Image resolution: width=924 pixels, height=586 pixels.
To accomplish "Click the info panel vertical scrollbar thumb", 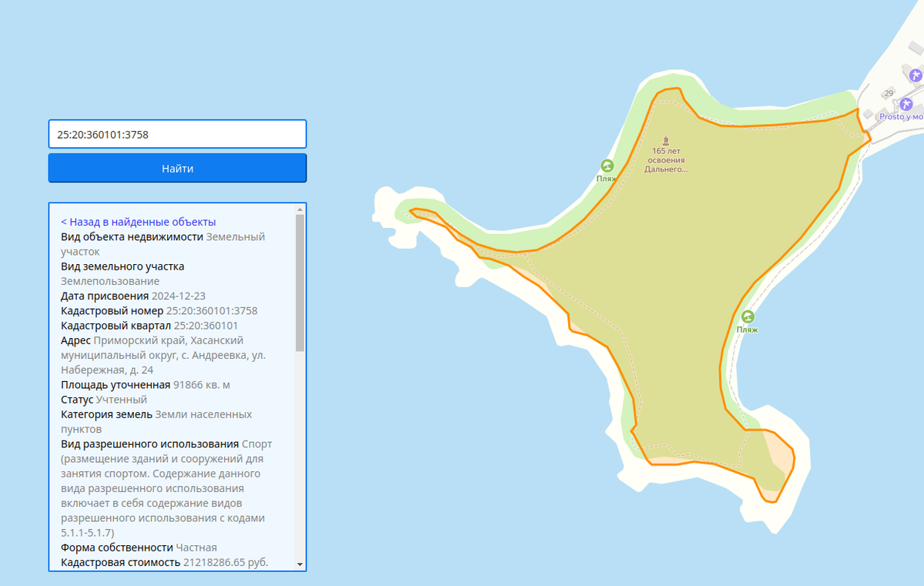I will pyautogui.click(x=300, y=281).
